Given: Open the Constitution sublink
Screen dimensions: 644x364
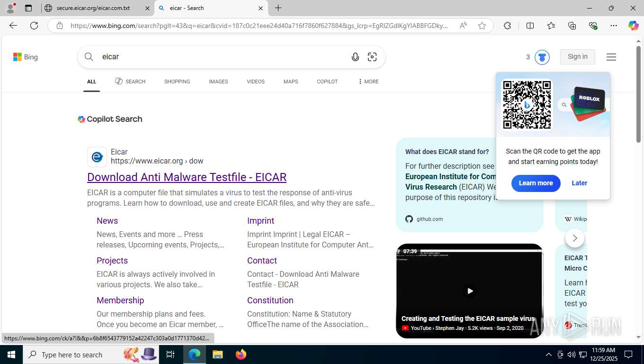Looking at the screenshot, I should [270, 300].
